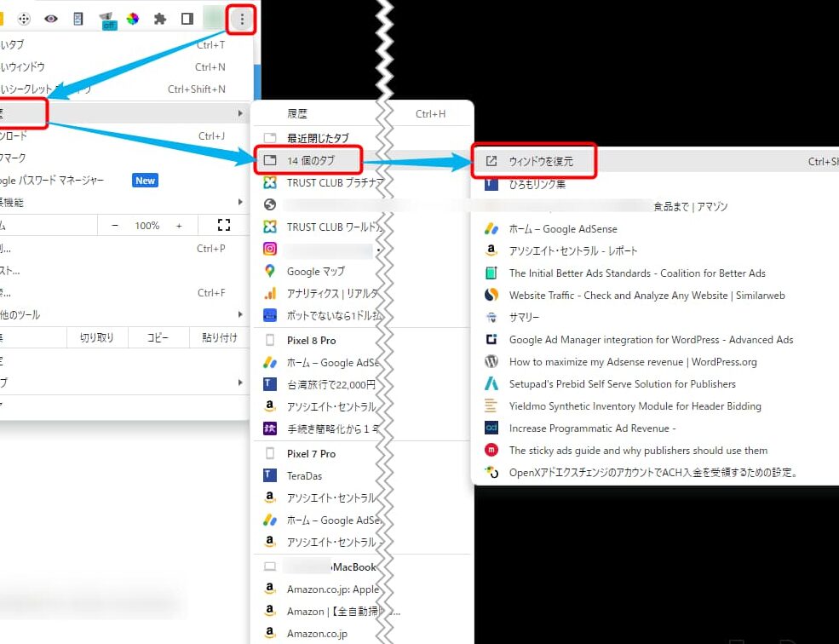Expand the 他のツール submenu arrow
Viewport: 839px width, 644px height.
pos(240,315)
